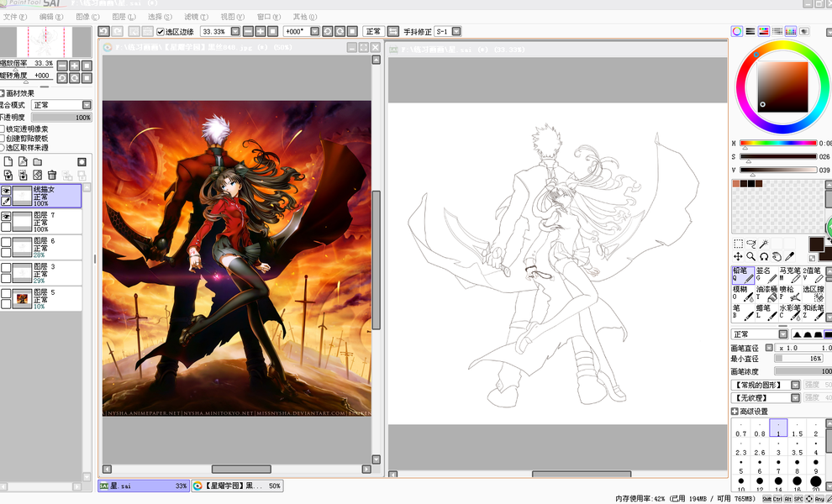Toggle the swatches panel icon
The image size is (832, 504).
pyautogui.click(x=791, y=31)
